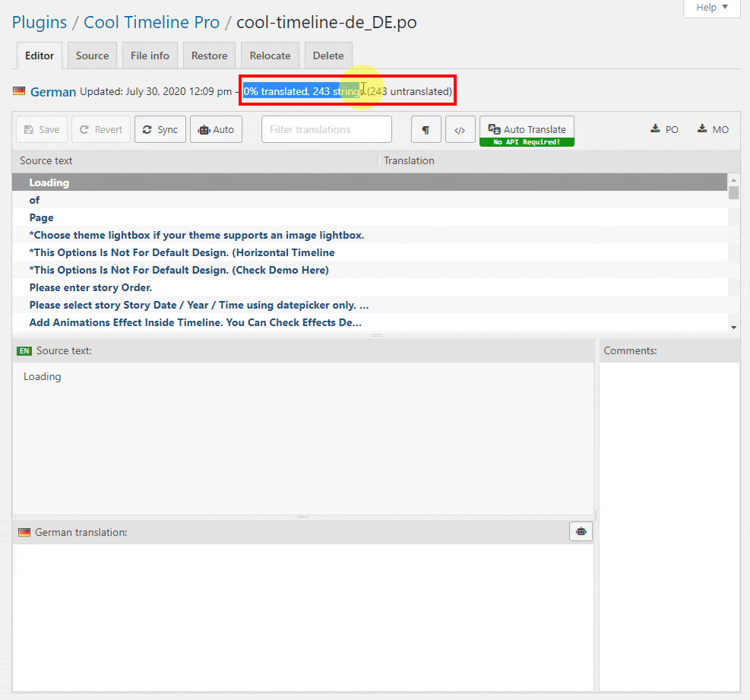Viewport: 750px width, 700px height.
Task: Click the string list scroll down arrow
Action: [734, 328]
